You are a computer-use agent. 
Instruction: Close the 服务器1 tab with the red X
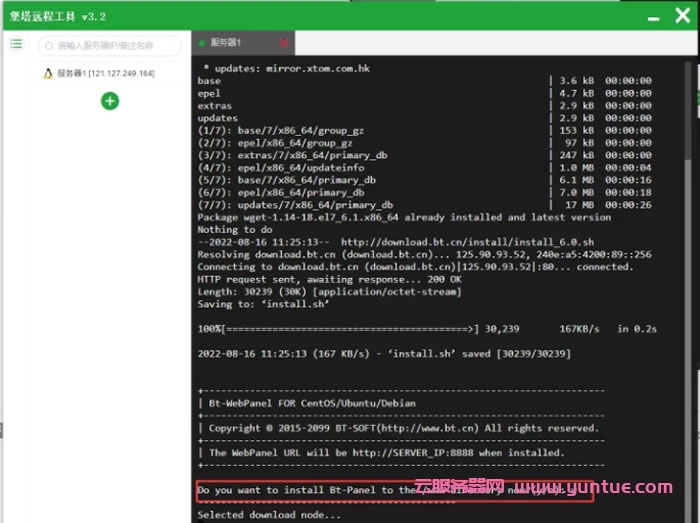(x=283, y=43)
